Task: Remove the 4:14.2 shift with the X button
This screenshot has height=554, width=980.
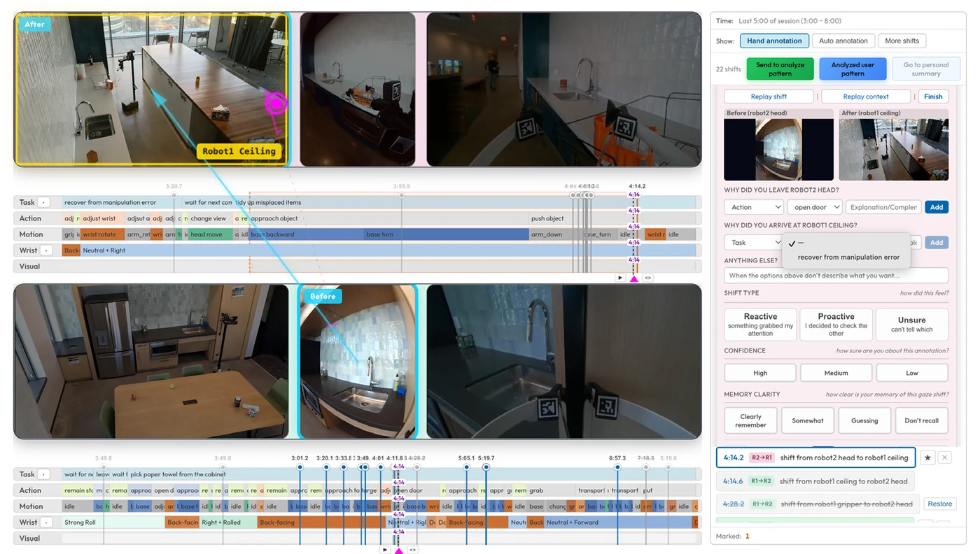Action: (944, 457)
